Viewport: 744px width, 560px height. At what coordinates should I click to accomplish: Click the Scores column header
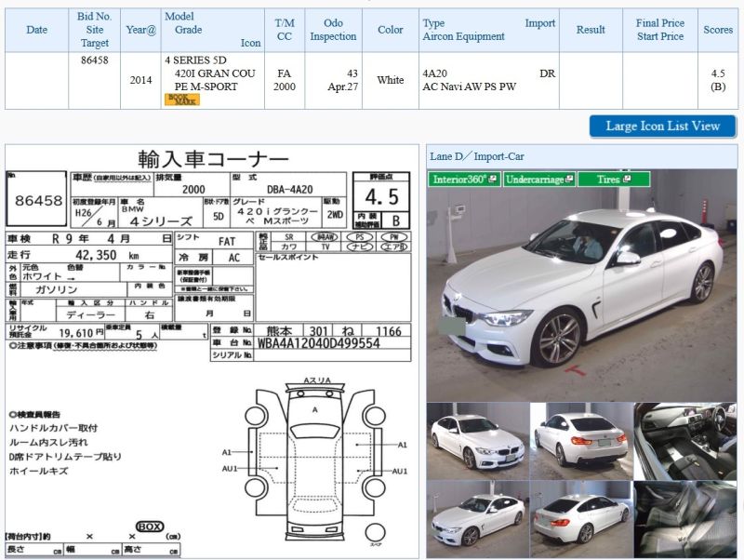coord(718,30)
